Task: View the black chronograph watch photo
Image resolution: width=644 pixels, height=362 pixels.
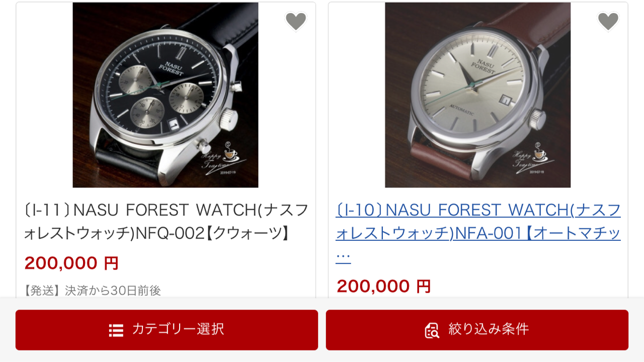Action: (166, 95)
